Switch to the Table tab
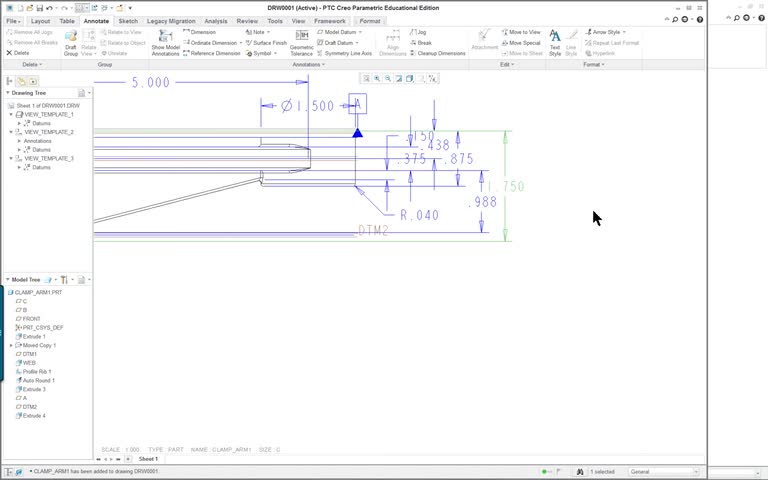This screenshot has height=480, width=768. [67, 21]
